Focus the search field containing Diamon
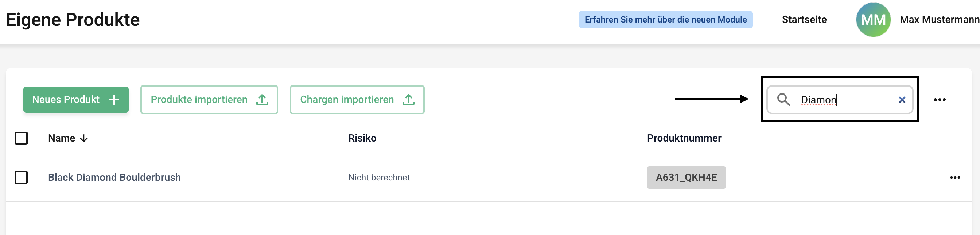The width and height of the screenshot is (980, 235). click(x=845, y=100)
